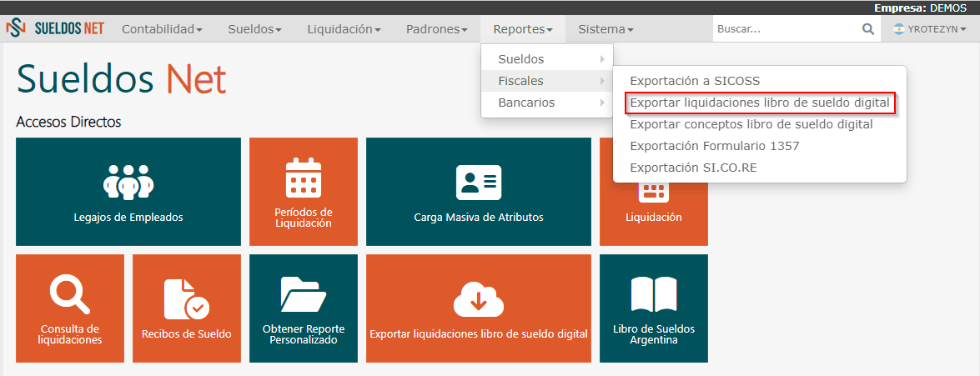The height and width of the screenshot is (376, 980).
Task: Collapse the Reportes dropdown menu
Action: pyautogui.click(x=523, y=28)
